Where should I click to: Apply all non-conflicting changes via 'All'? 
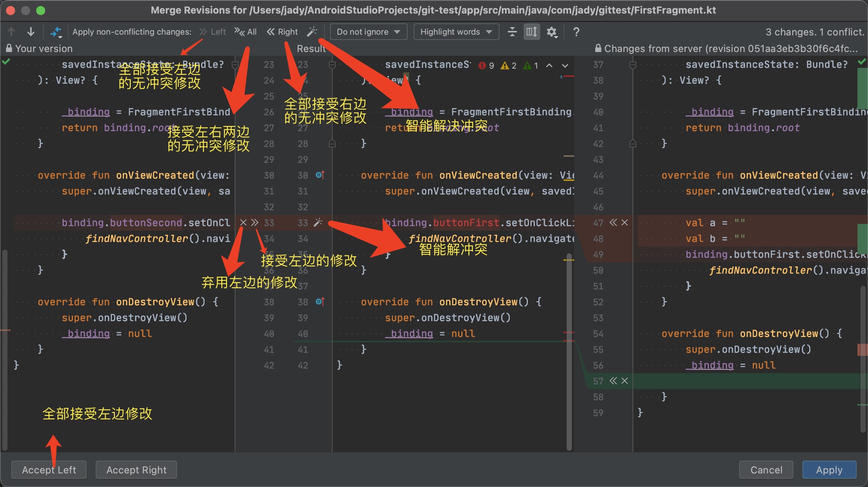click(246, 32)
